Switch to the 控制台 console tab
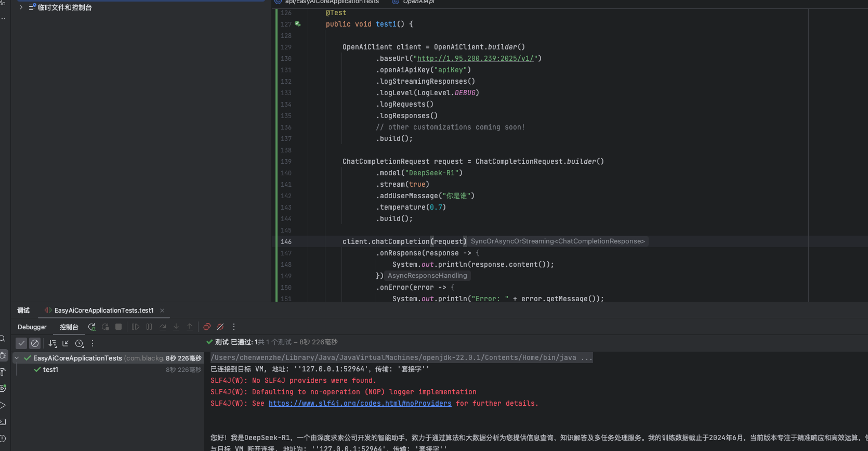The width and height of the screenshot is (868, 451). pyautogui.click(x=69, y=327)
